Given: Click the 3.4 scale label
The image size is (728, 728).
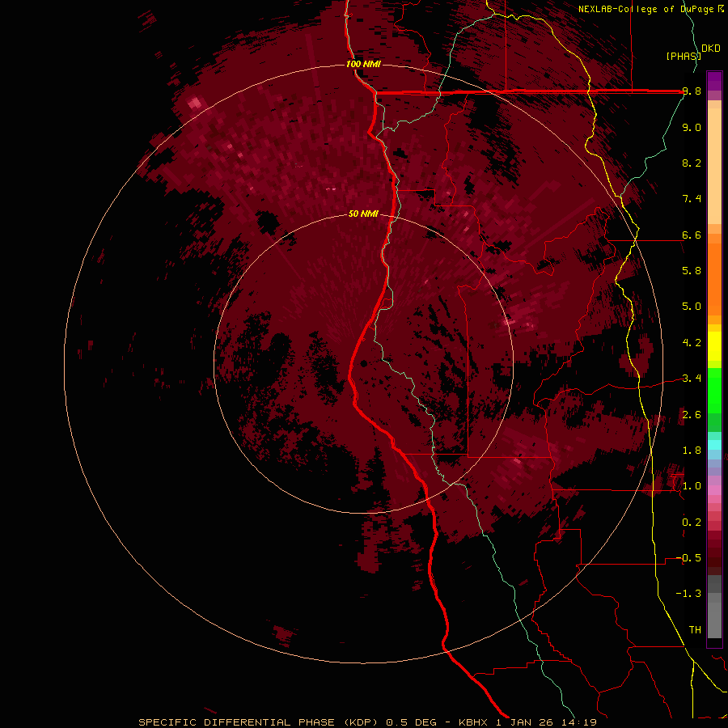Looking at the screenshot, I should 692,379.
